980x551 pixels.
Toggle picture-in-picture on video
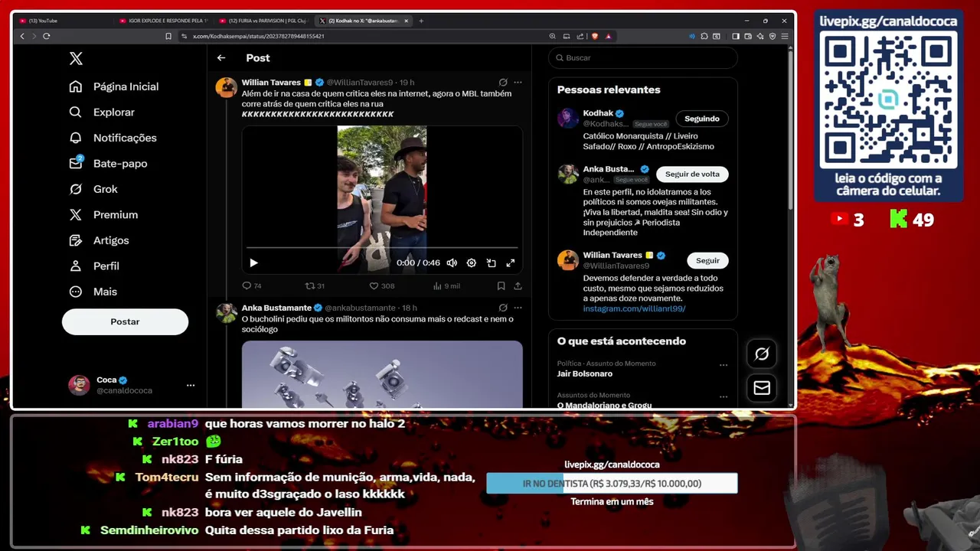(x=491, y=262)
